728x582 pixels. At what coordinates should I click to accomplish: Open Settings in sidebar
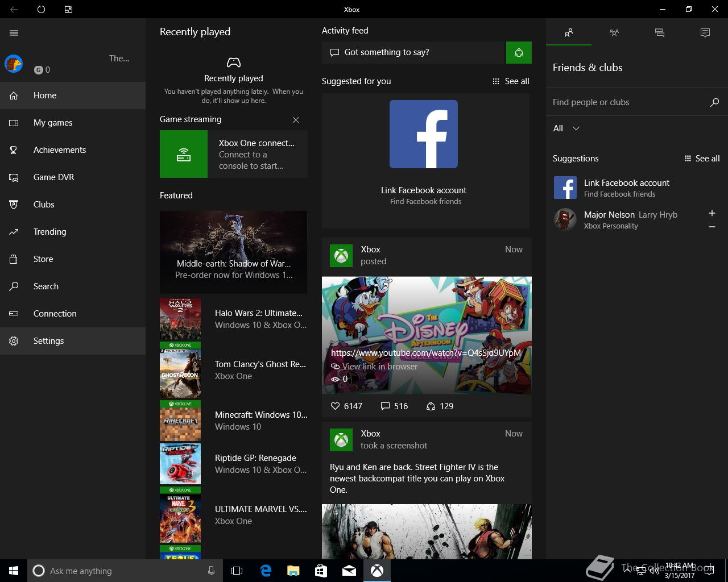point(73,341)
